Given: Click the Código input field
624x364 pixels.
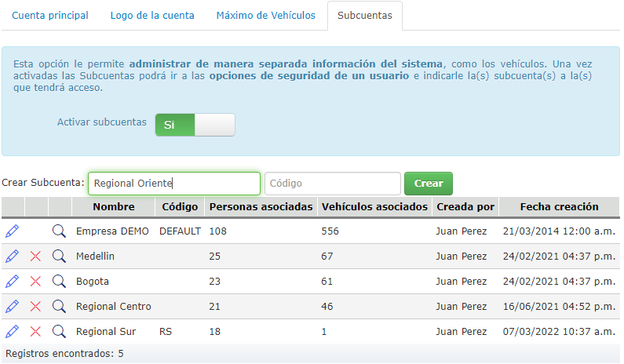Looking at the screenshot, I should [333, 184].
